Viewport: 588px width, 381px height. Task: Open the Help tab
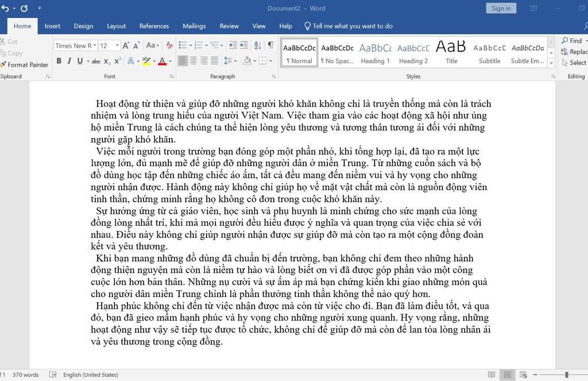(285, 26)
